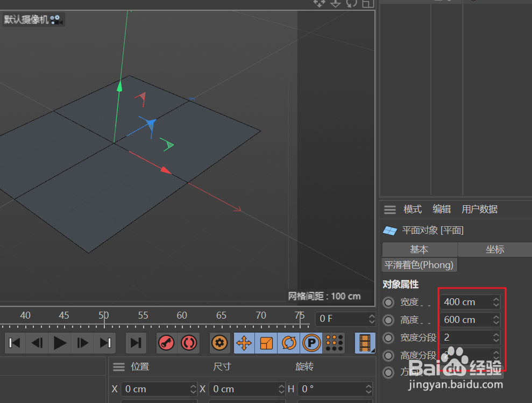Toggle the point-level animation dots icon

coord(334,343)
